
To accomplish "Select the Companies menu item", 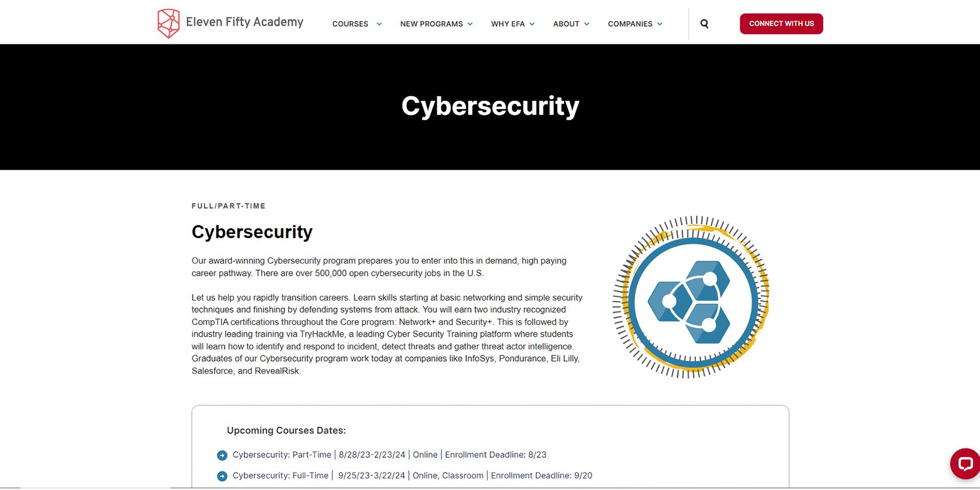I will click(630, 24).
